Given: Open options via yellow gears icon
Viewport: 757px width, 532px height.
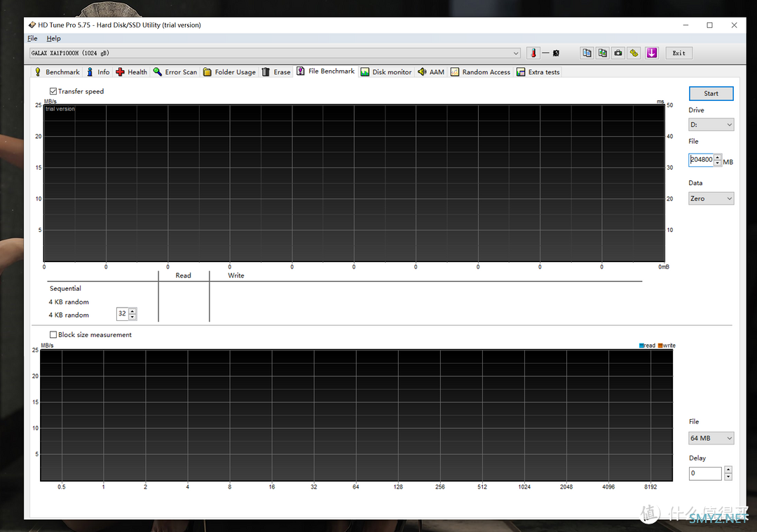Looking at the screenshot, I should pyautogui.click(x=634, y=53).
